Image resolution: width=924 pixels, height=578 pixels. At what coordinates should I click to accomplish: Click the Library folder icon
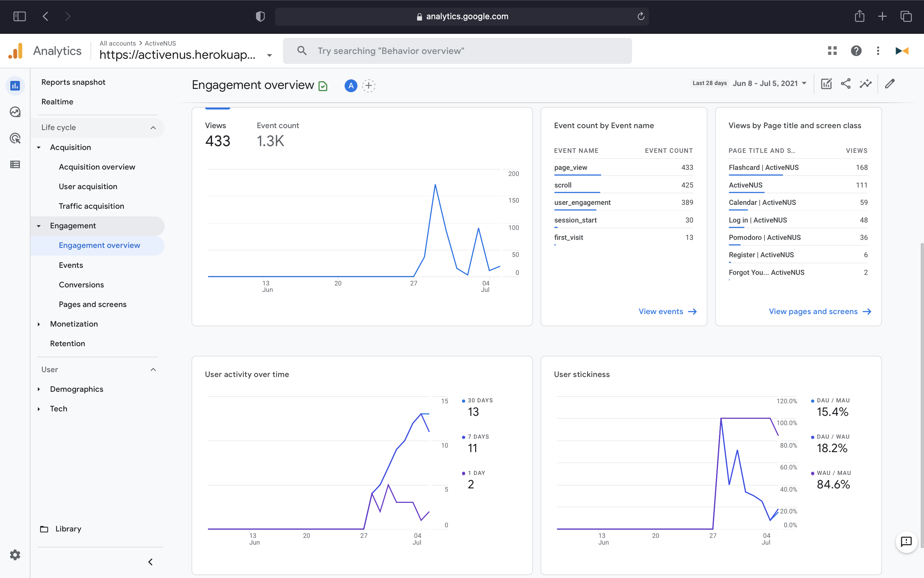point(44,529)
